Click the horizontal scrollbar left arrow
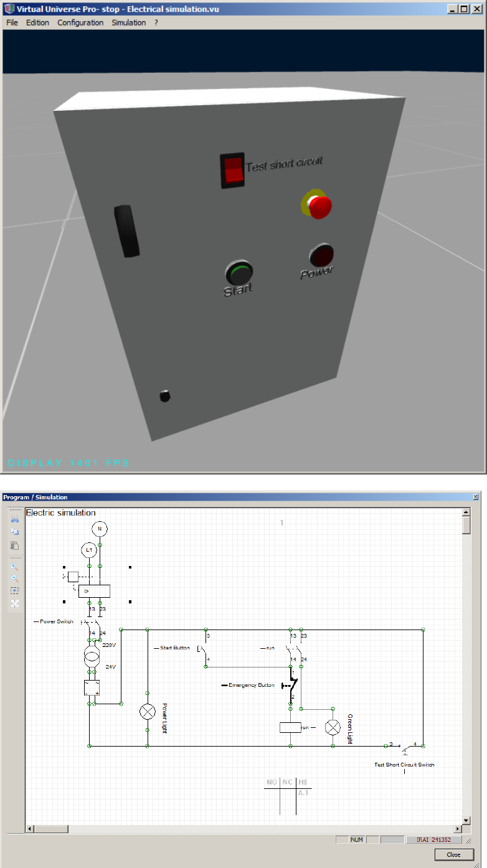This screenshot has height=868, width=487. tap(29, 829)
